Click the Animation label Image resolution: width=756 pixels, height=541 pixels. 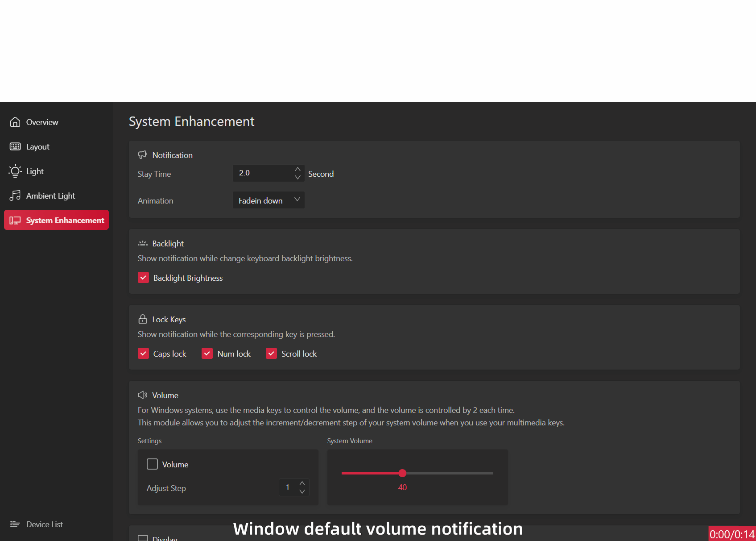(155, 201)
